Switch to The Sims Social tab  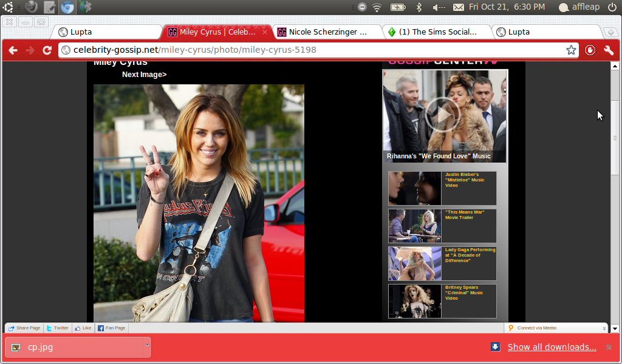[x=437, y=32]
